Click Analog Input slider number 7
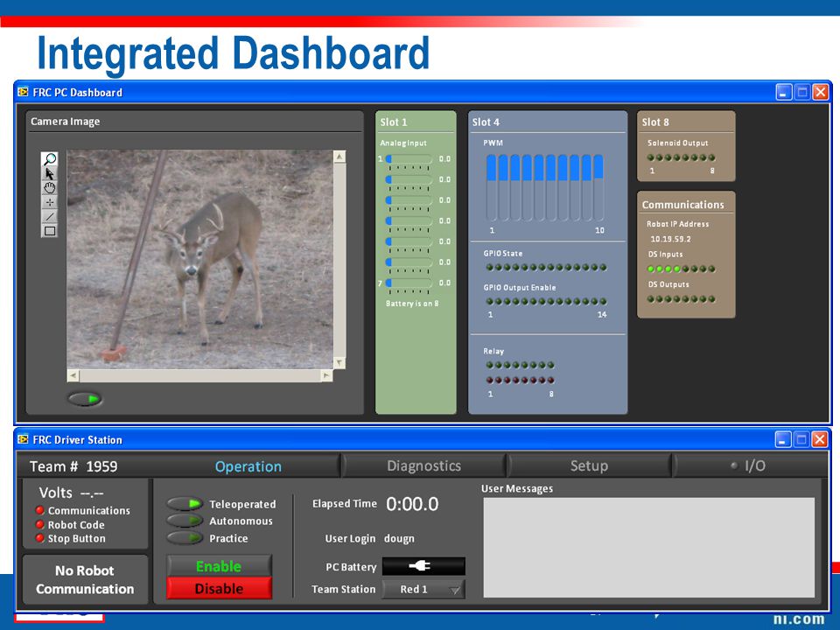 click(409, 283)
